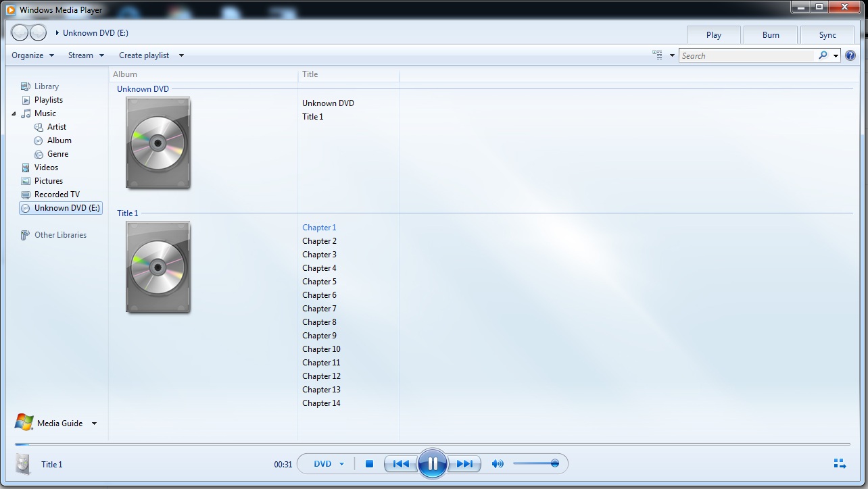Switch to the Sync tab
868x489 pixels.
pyautogui.click(x=827, y=35)
